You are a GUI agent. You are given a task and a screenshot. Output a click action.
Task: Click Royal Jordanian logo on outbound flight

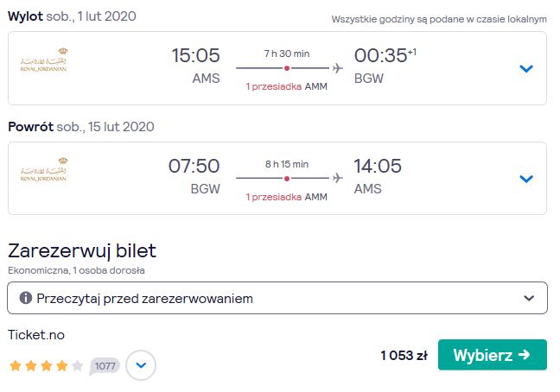[43, 60]
